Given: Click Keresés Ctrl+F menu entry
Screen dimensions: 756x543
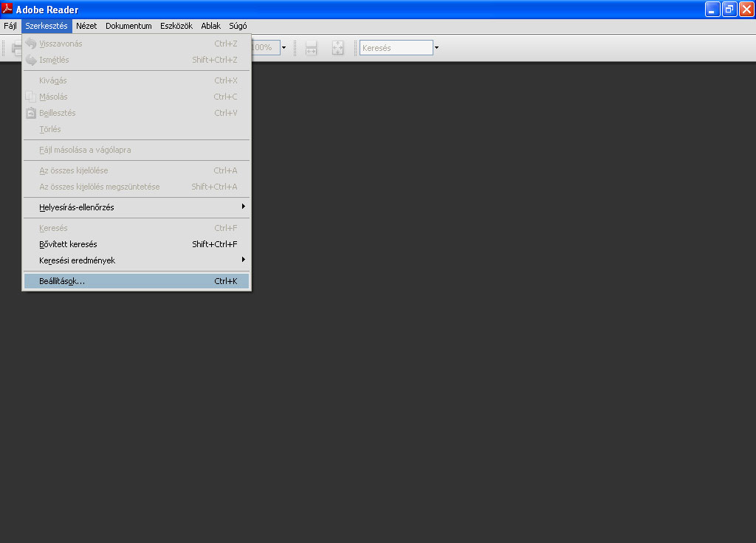Looking at the screenshot, I should (137, 229).
